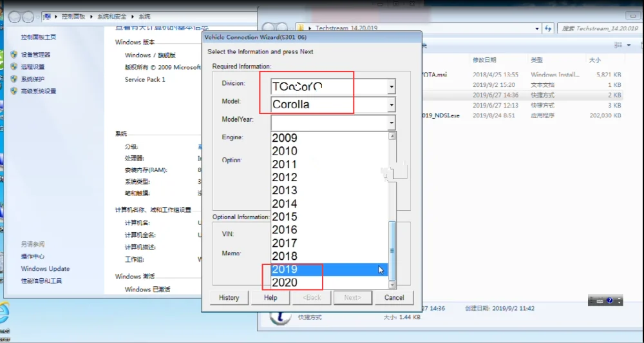Screen dimensions: 644x343
Task: Click the Help button in wizard
Action: tap(270, 298)
